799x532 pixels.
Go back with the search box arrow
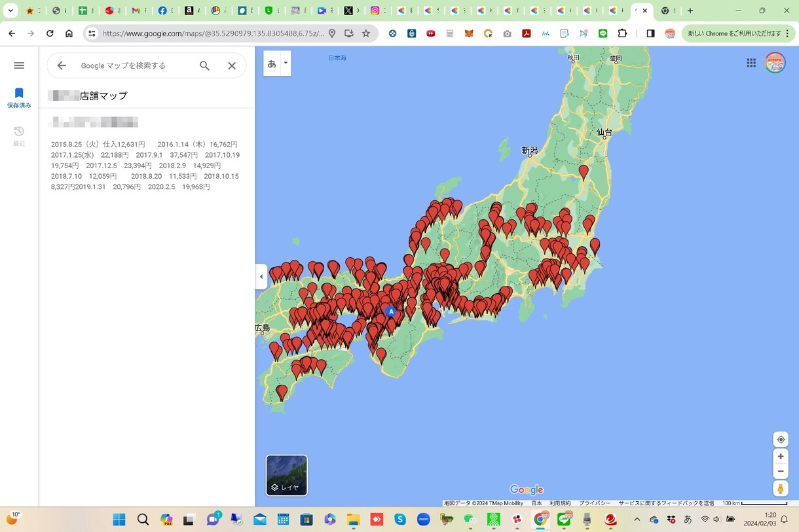[62, 65]
